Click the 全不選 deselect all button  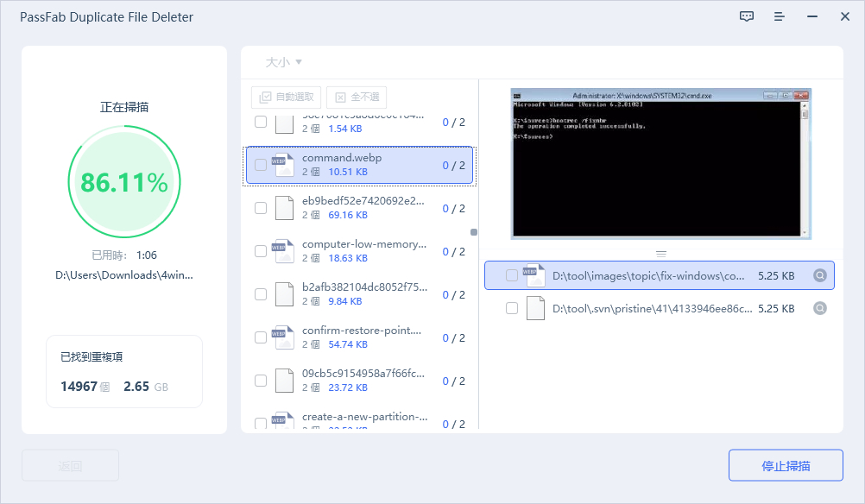click(x=357, y=98)
